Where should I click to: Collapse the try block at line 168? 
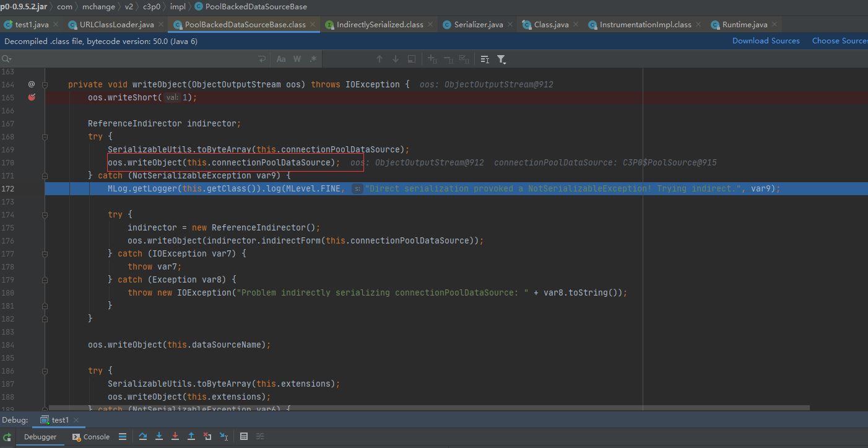click(x=45, y=136)
